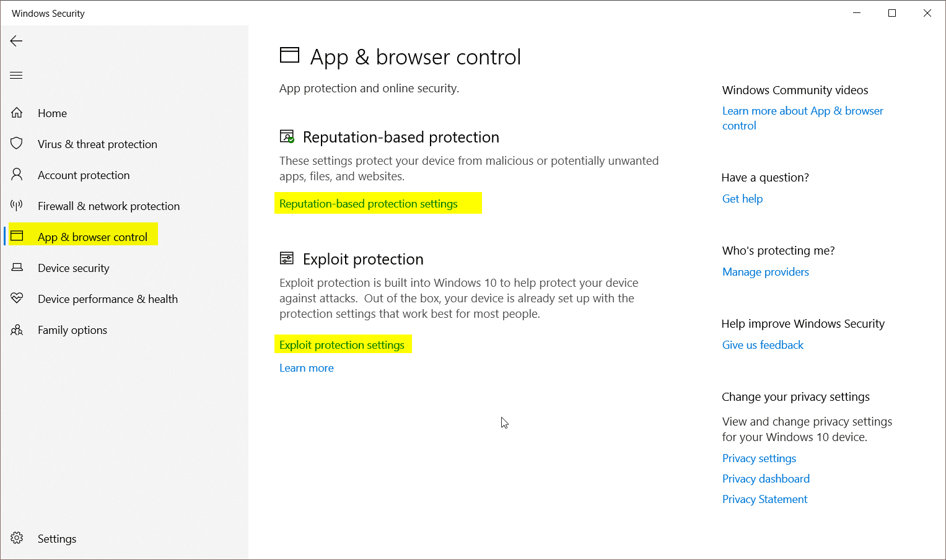This screenshot has width=946, height=560.
Task: Click the Device performance & health heart icon
Action: [x=17, y=298]
